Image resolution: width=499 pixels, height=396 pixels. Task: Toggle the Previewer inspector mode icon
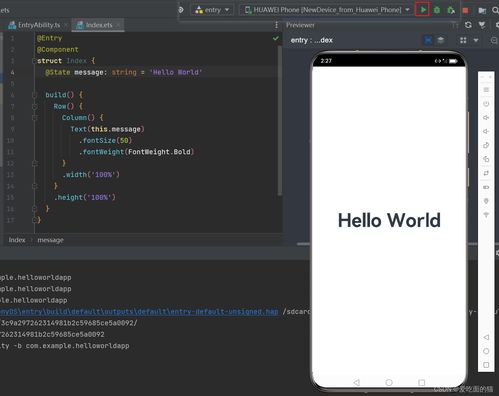[x=428, y=40]
